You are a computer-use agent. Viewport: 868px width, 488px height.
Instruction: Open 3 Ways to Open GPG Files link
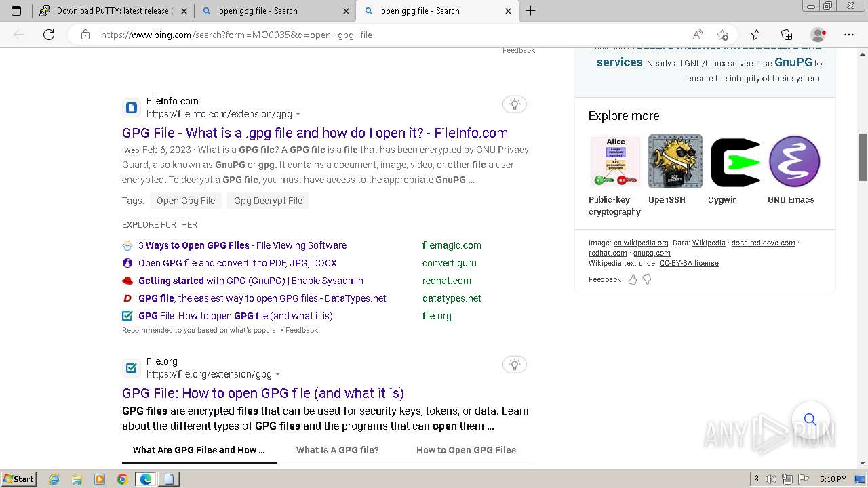pyautogui.click(x=242, y=245)
